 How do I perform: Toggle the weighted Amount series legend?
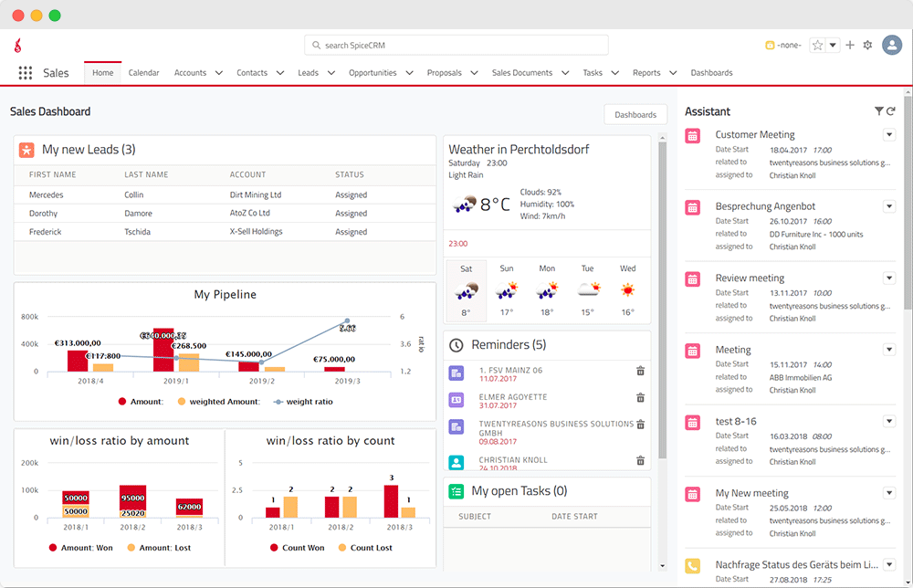coord(218,402)
